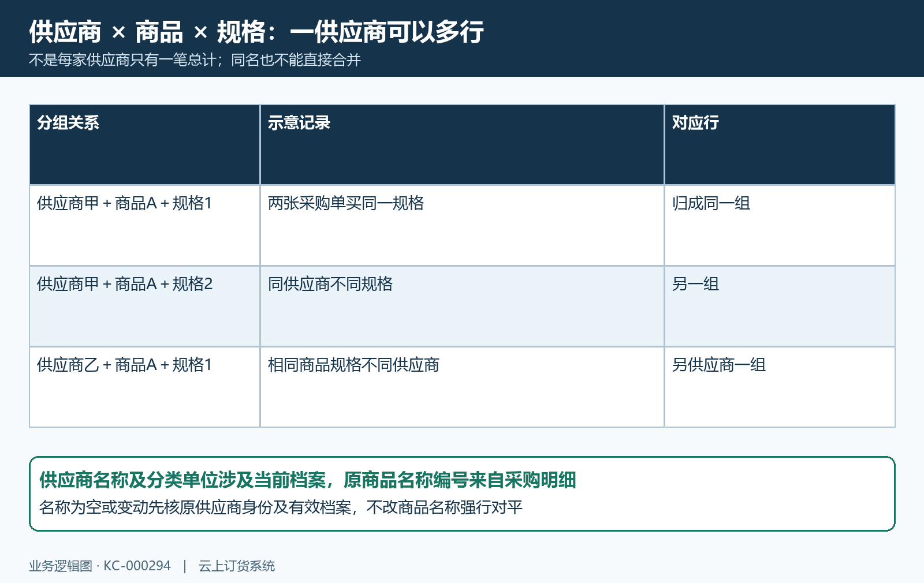Click subtitle 不是每家供应商只有一笔总计；同名也不能直接合并
Screen dimensions: 924x583
click(195, 60)
